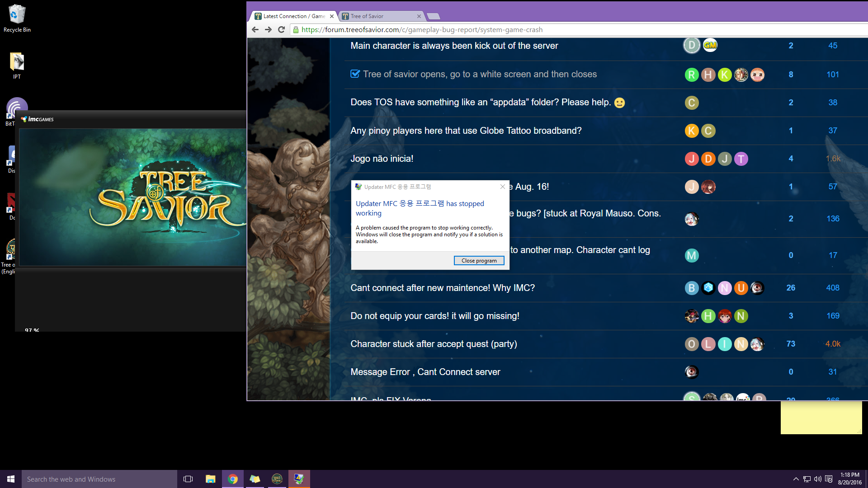
Task: Click the Windows search box
Action: tap(99, 479)
